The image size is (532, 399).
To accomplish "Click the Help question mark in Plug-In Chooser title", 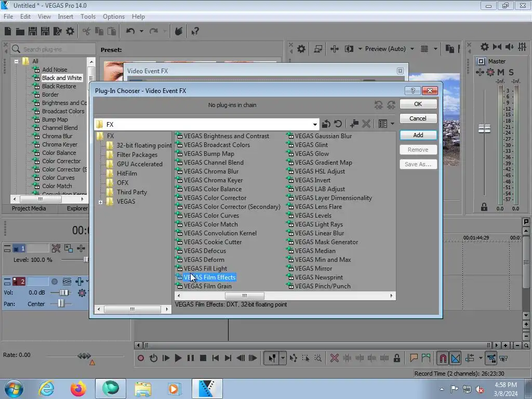I will (413, 90).
